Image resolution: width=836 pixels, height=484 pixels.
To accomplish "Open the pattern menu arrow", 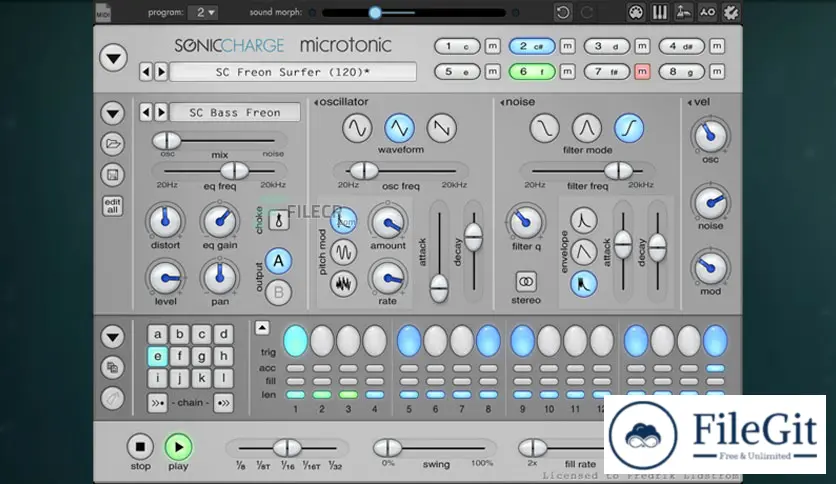I will (x=112, y=337).
